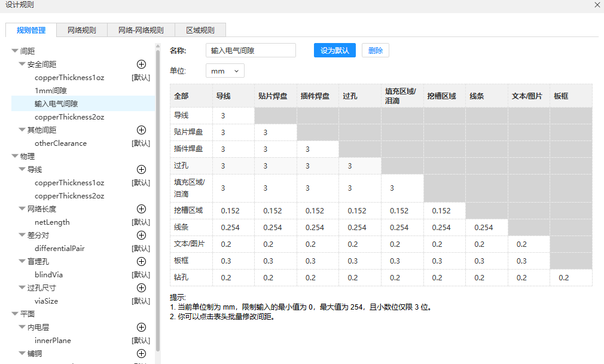Add a new differential pair rule

(x=142, y=235)
